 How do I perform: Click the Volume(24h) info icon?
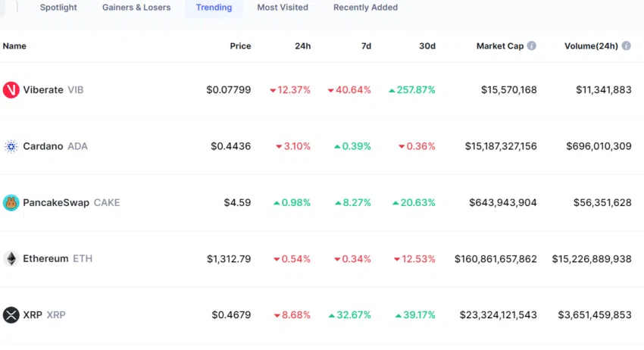(x=627, y=46)
